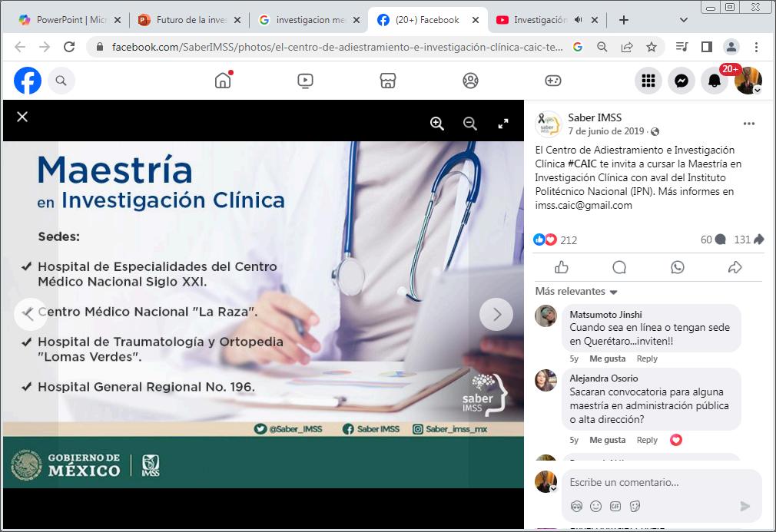The height and width of the screenshot is (532, 776).
Task: Open the Facebook search magnifier
Action: (x=61, y=81)
